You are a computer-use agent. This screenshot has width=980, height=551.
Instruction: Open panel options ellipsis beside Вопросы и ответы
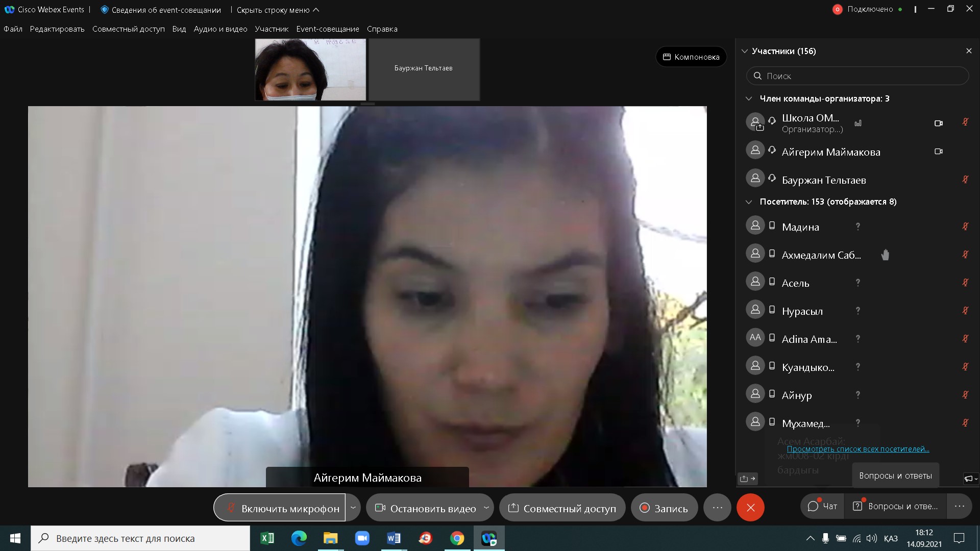pos(959,506)
